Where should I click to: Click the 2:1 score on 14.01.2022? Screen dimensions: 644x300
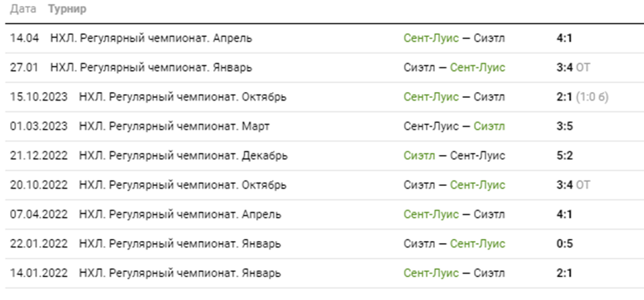(x=564, y=273)
